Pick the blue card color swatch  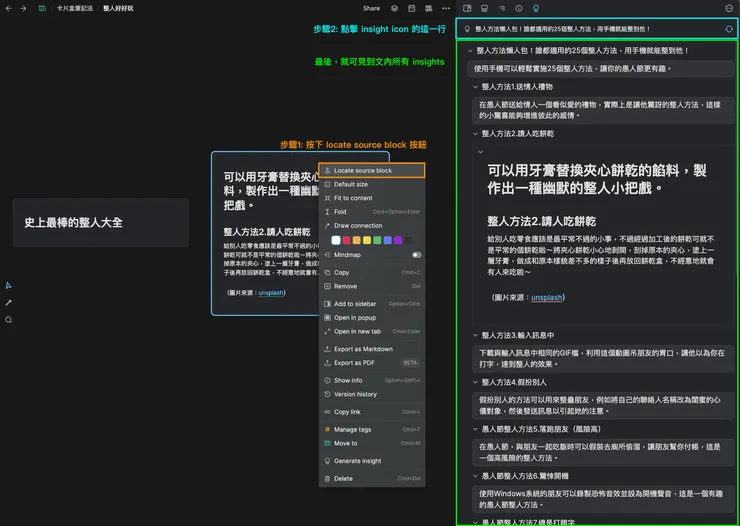pos(388,240)
